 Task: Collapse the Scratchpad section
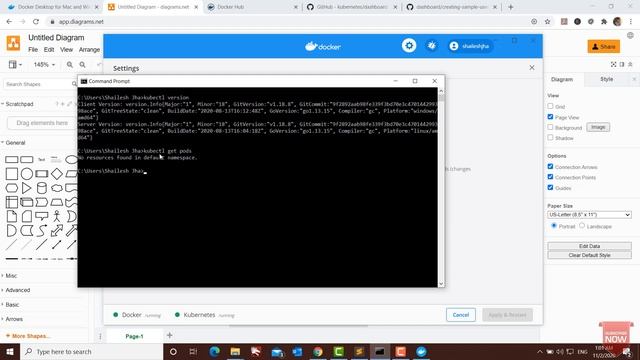(18, 104)
